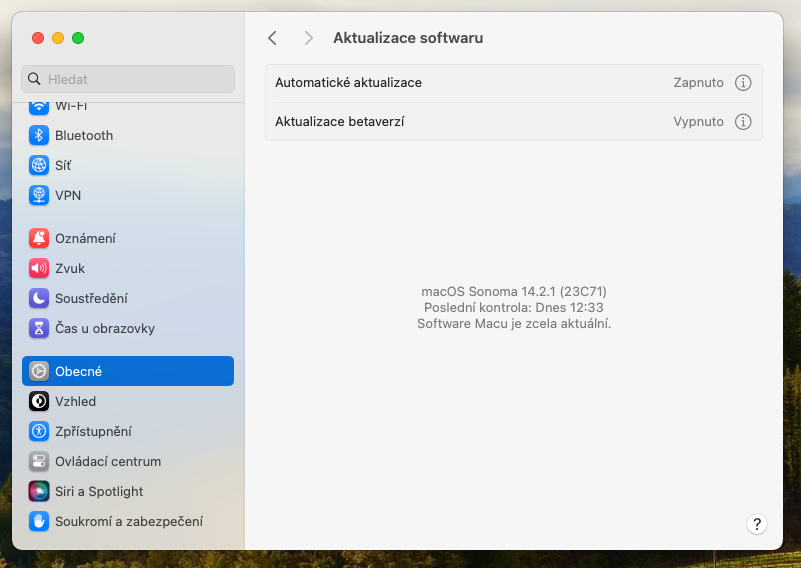Click the Aktualizace softwaru title
Image resolution: width=801 pixels, height=568 pixels.
408,38
